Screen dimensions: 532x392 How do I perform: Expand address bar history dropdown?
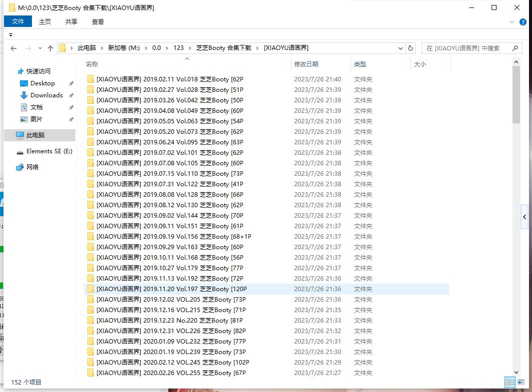click(400, 48)
